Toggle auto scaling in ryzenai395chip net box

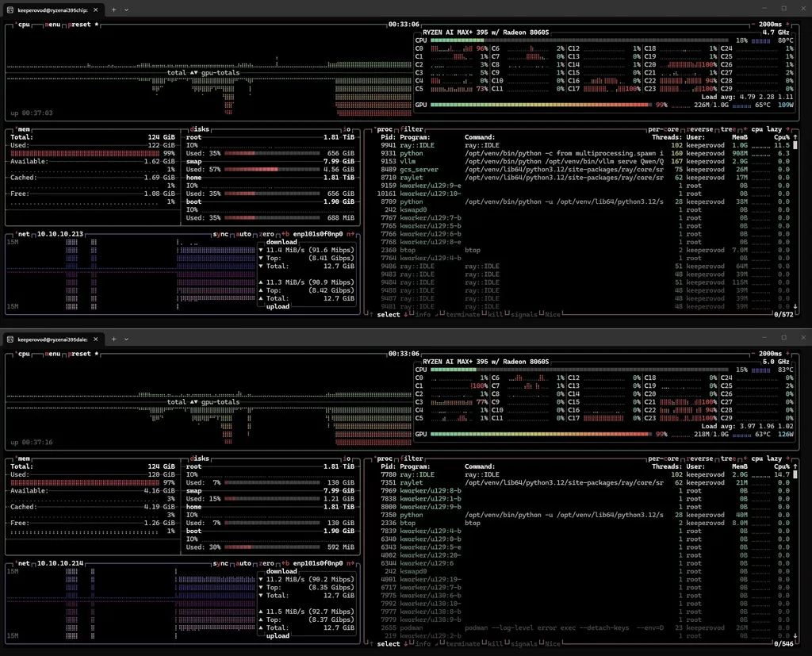click(x=243, y=234)
